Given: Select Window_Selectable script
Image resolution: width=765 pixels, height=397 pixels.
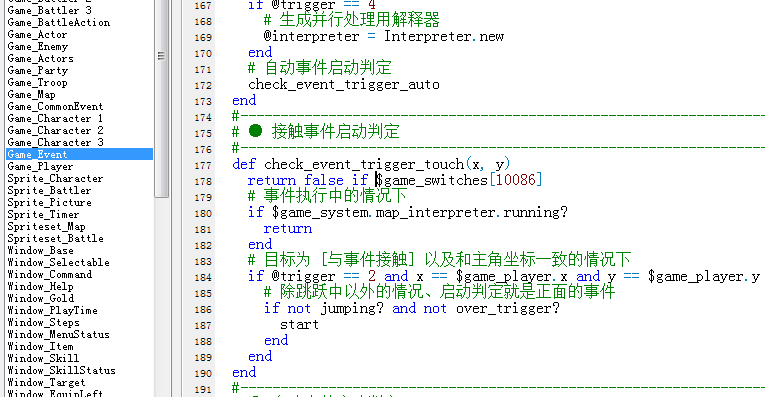Looking at the screenshot, I should point(59,262).
